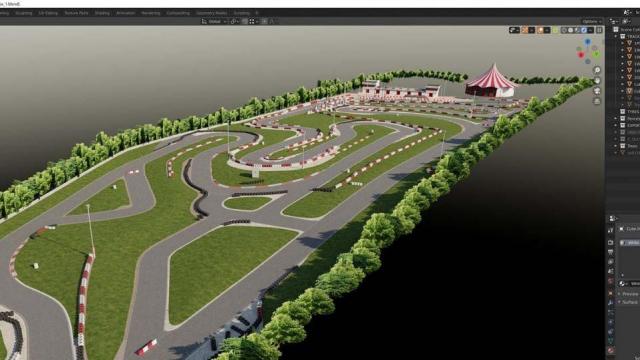This screenshot has width=640, height=360.
Task: Open proportional editing falloff menu
Action: coord(272,22)
